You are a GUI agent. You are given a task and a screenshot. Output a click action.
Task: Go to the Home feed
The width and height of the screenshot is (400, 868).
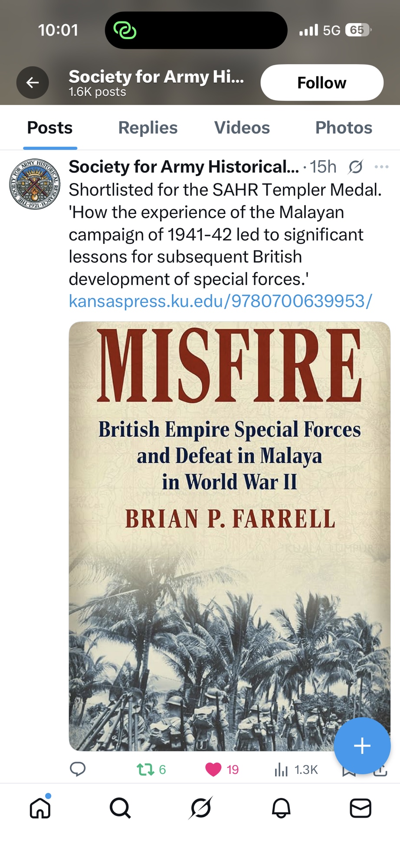coord(40,808)
